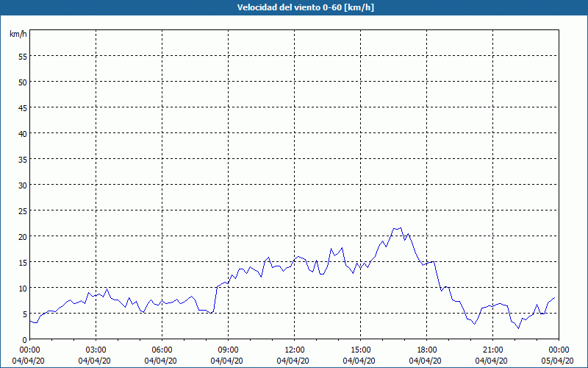
Task: Click the "04/04/20" date beneath 18:00
Action: [x=426, y=361]
